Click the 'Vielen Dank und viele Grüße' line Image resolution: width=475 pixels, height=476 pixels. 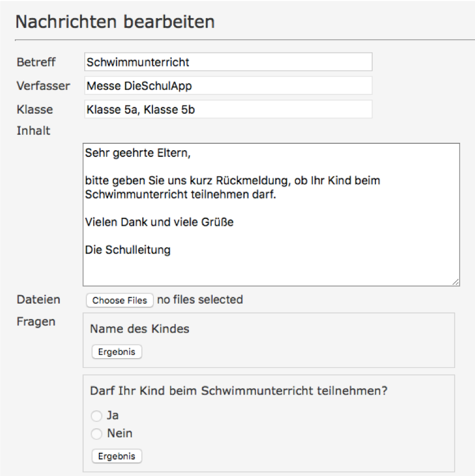pos(159,222)
